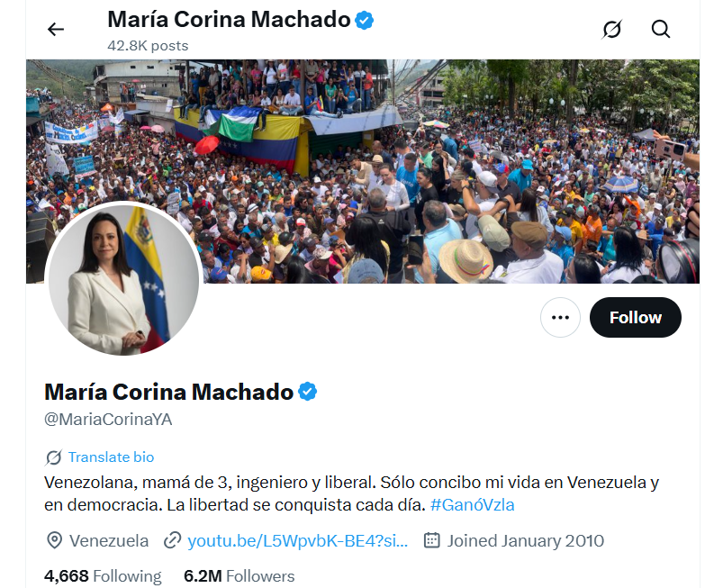View the 4,668 Following list

coord(103,576)
